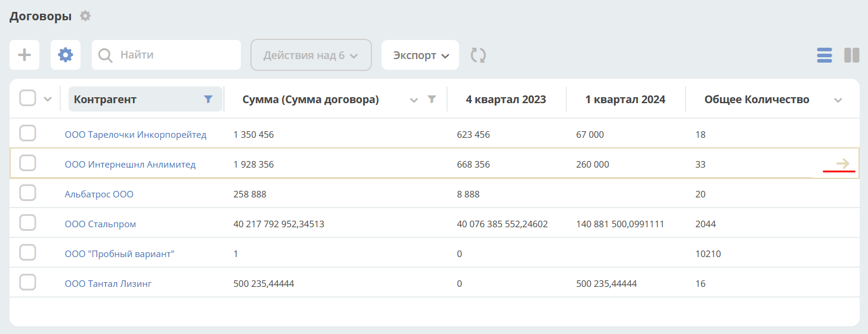868x334 pixels.
Task: Focus the Найти search field
Action: 166,55
